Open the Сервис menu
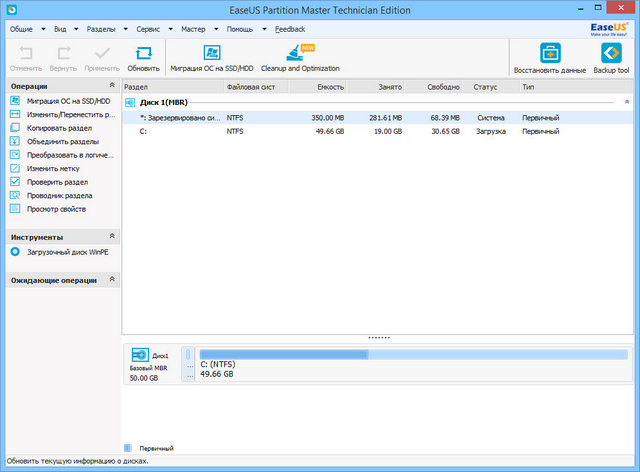 (148, 29)
